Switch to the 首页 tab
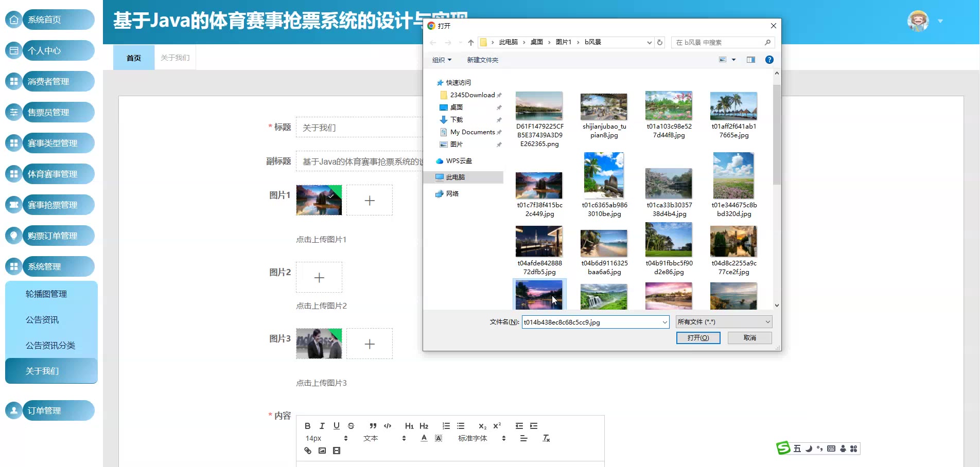This screenshot has height=467, width=980. click(x=134, y=58)
